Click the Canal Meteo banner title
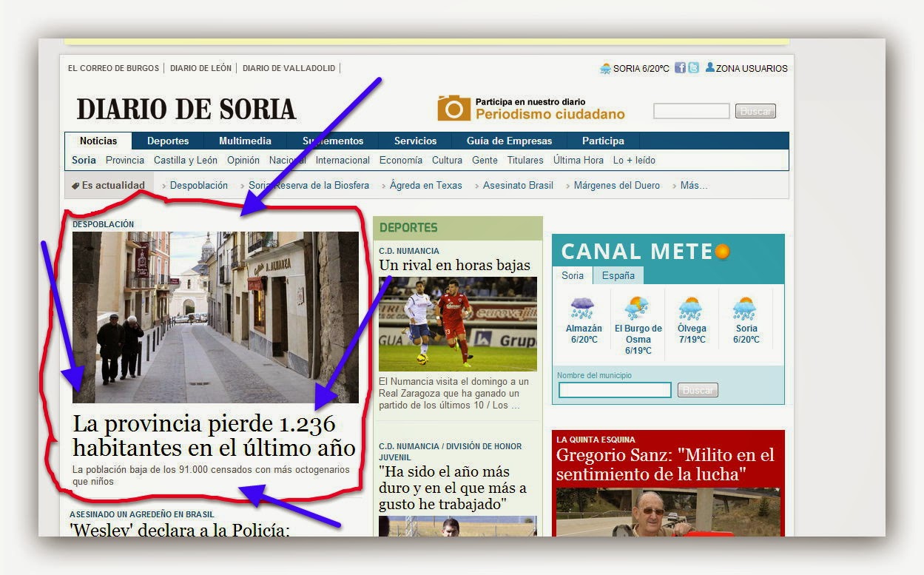Screen dimensions: 924x575 [646, 252]
